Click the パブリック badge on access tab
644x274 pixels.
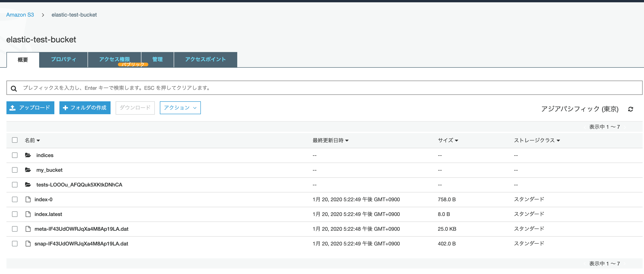point(133,64)
